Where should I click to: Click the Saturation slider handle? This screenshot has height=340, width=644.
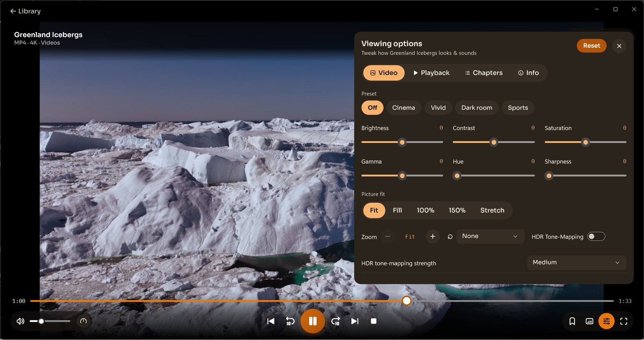point(586,142)
